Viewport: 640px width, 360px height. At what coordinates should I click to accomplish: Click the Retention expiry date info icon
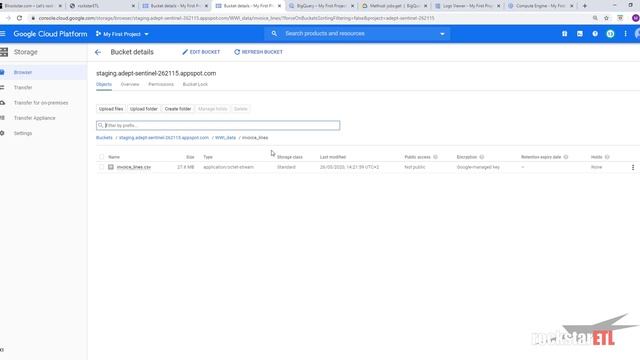tap(566, 157)
